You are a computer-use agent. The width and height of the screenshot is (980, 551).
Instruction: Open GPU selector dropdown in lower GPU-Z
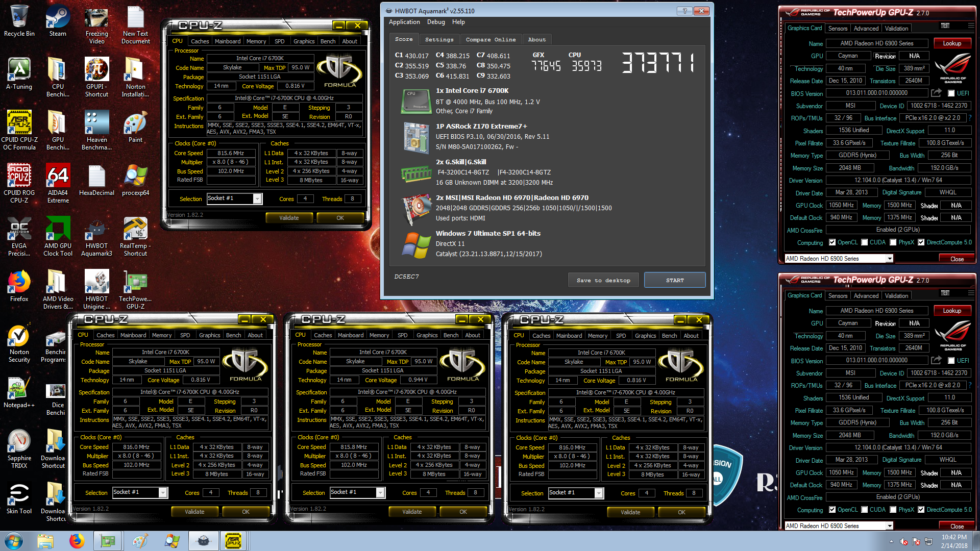890,526
